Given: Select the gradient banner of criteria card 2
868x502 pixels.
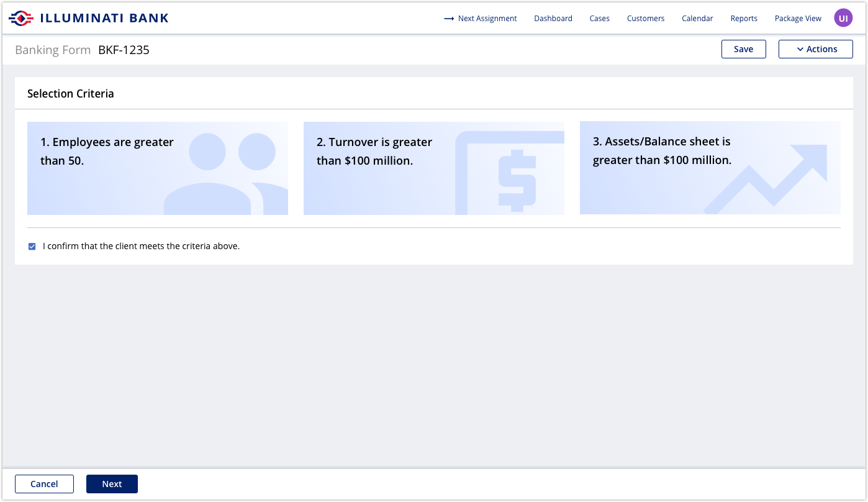Looking at the screenshot, I should click(x=434, y=168).
